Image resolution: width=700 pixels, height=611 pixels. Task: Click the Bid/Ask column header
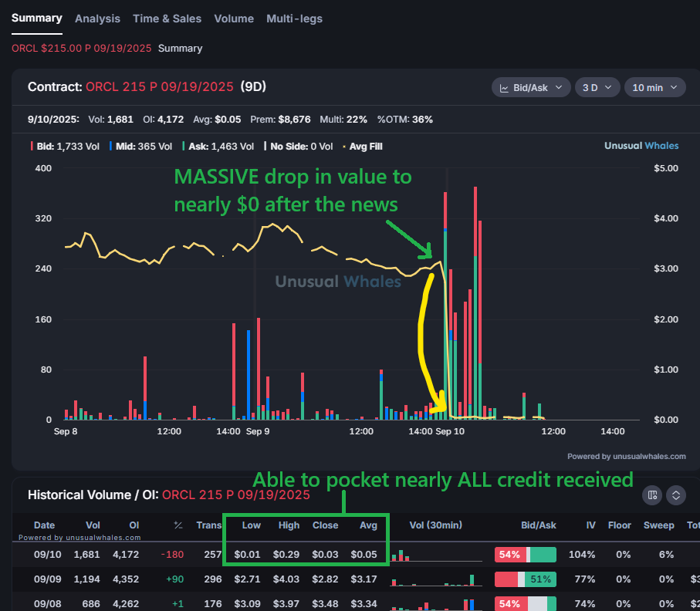pyautogui.click(x=539, y=525)
